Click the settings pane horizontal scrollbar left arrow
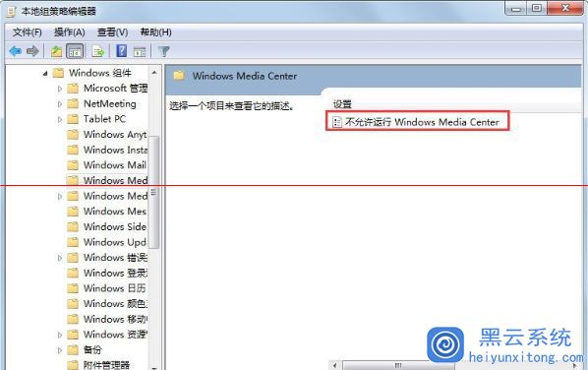 click(335, 365)
